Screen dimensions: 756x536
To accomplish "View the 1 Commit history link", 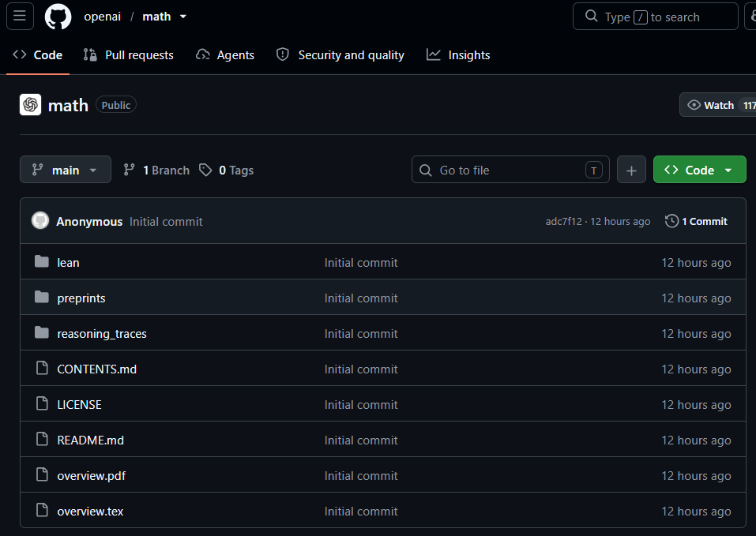I will click(696, 221).
